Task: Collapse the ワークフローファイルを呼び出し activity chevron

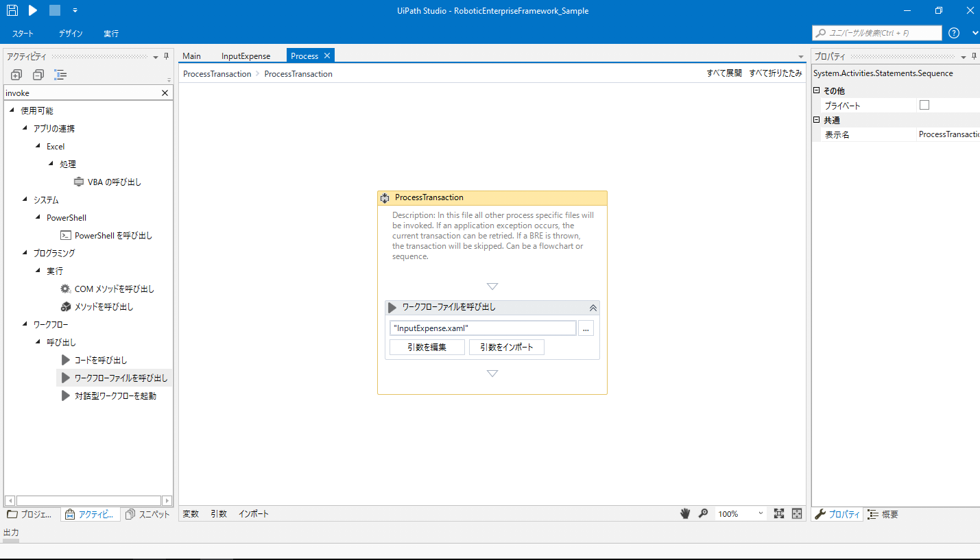Action: [x=593, y=308]
